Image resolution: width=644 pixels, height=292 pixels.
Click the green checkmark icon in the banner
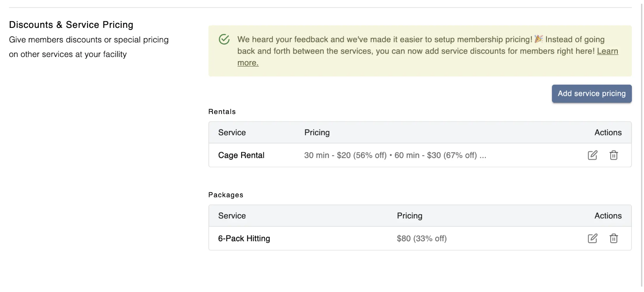pos(224,40)
